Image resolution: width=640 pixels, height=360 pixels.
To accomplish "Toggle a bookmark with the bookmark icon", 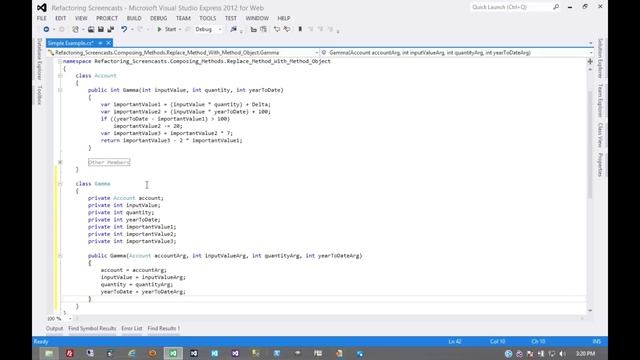I will [300, 29].
